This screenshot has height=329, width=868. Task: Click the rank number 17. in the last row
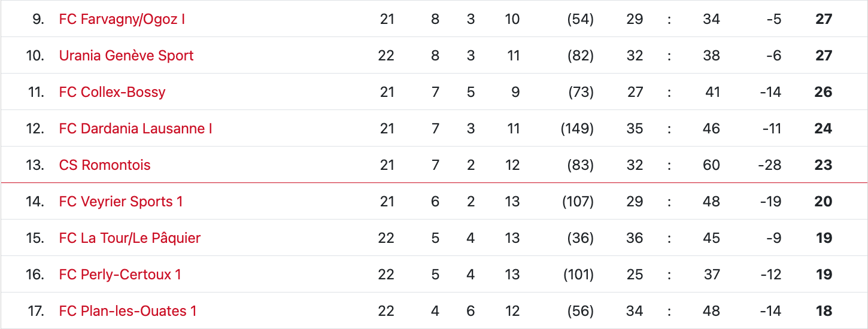pyautogui.click(x=36, y=311)
